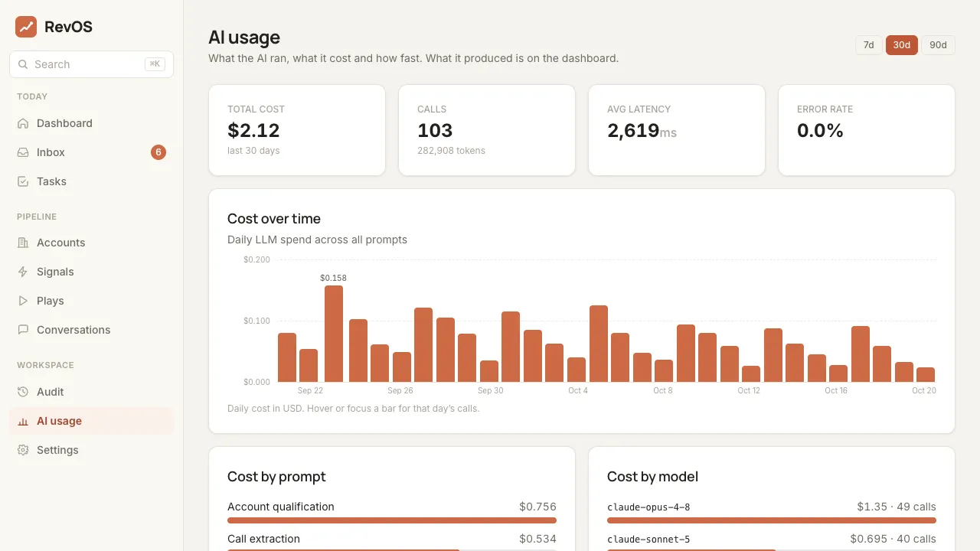The width and height of the screenshot is (980, 551).
Task: Click the "Call extraction" prompt row label
Action: tap(263, 539)
